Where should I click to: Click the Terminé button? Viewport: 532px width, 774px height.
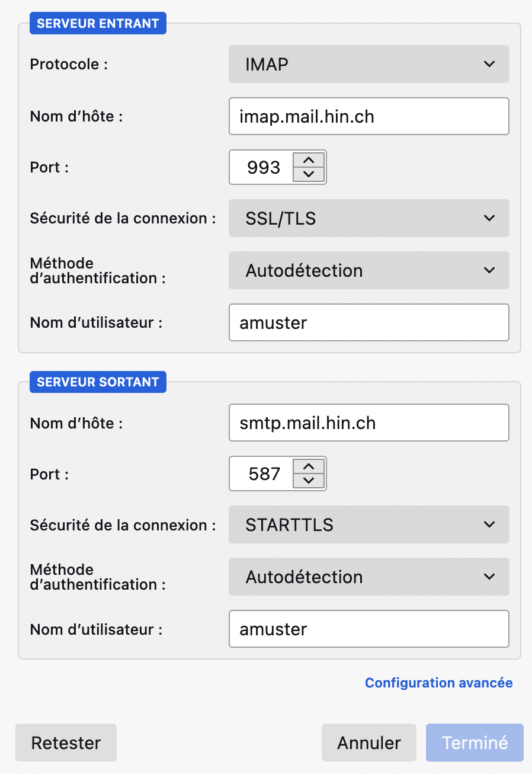475,743
